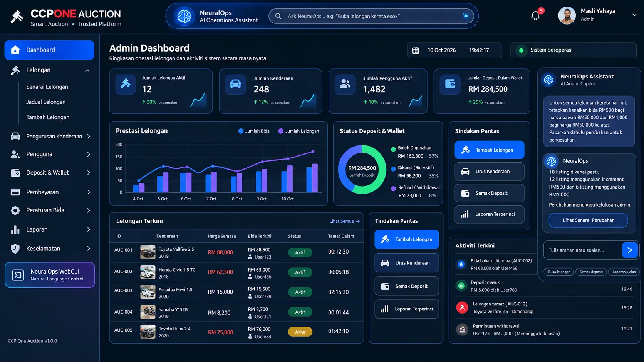
Task: Click the users icon on the Jumlah Pengguna Aktif card
Action: [345, 84]
